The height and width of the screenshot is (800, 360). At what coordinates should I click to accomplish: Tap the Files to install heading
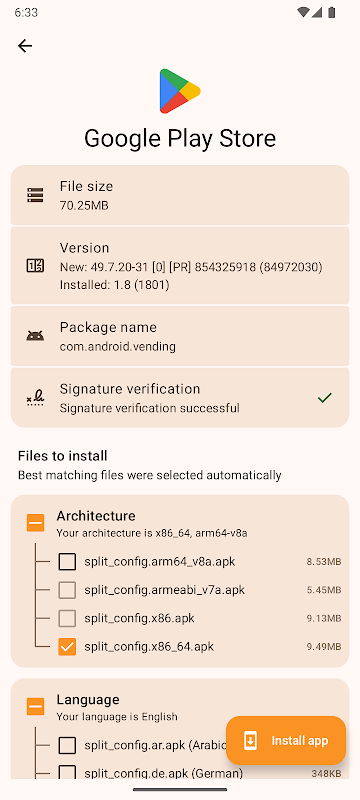(x=63, y=456)
